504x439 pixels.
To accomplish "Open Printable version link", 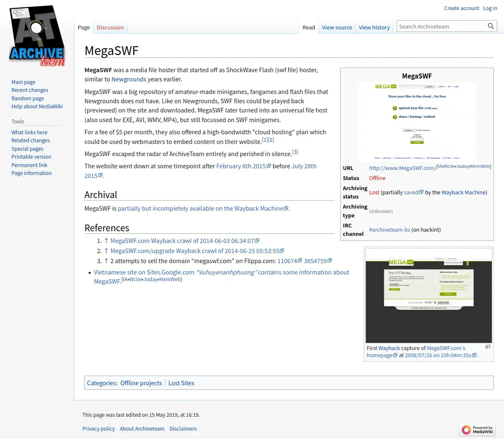I will (x=31, y=157).
